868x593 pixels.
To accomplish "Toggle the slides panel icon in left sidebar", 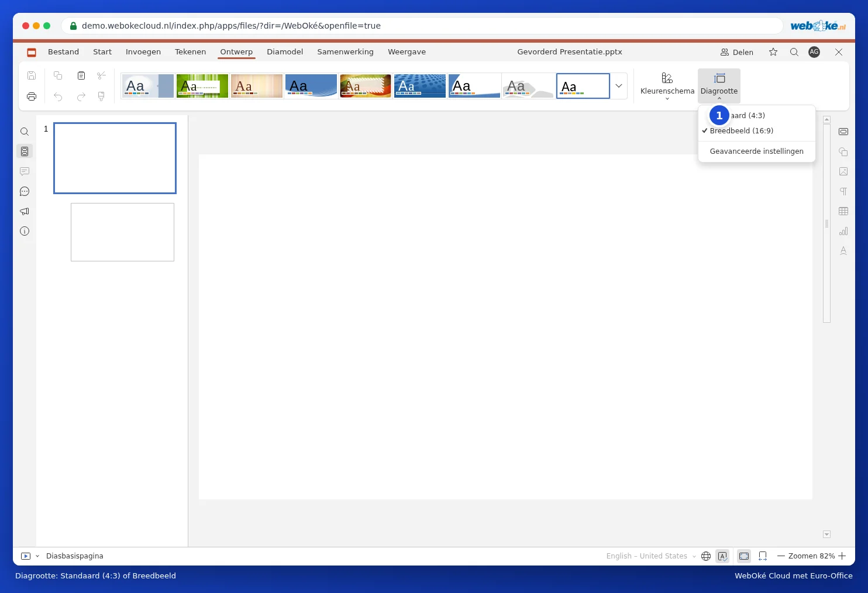I will click(25, 151).
